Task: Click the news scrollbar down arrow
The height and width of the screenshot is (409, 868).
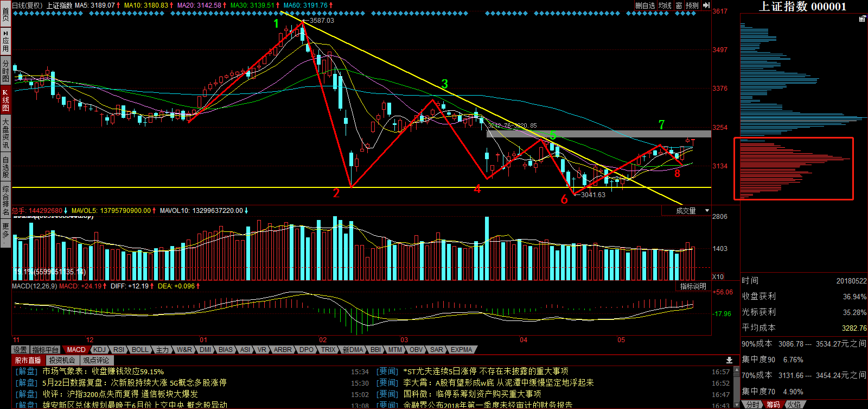Action: point(736,405)
